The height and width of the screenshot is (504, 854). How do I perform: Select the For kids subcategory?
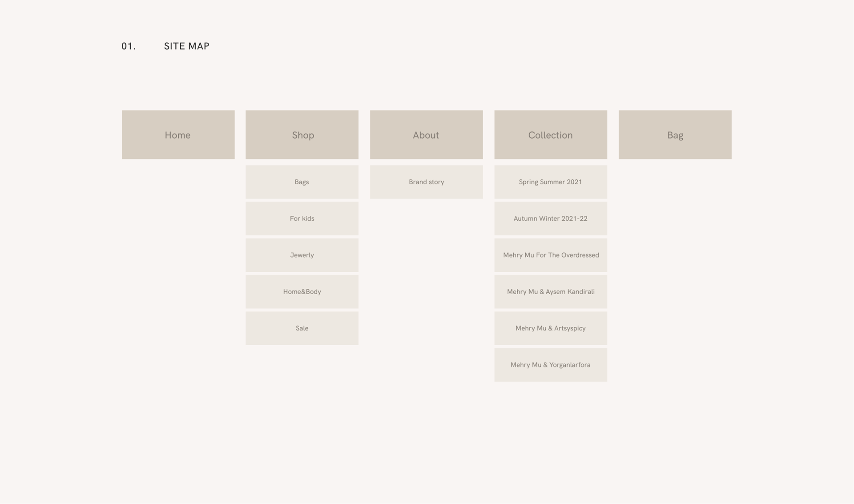pos(302,218)
